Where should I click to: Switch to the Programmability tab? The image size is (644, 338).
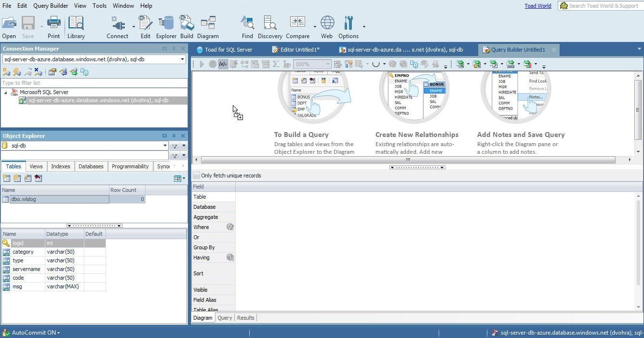[x=130, y=166]
